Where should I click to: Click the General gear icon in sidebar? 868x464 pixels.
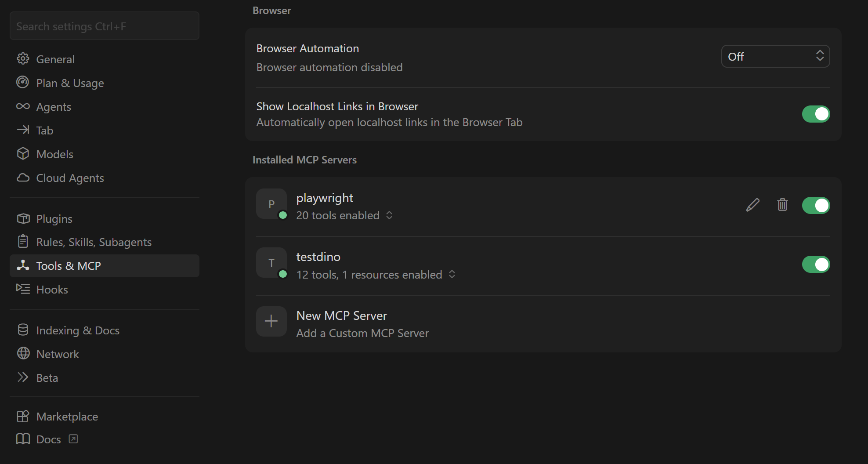[23, 59]
